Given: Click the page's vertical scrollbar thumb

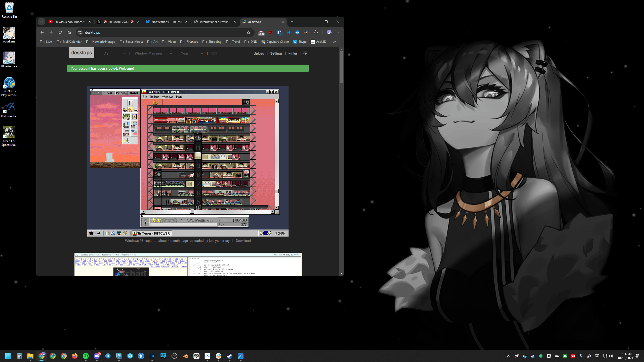Looking at the screenshot, I should (x=341, y=67).
